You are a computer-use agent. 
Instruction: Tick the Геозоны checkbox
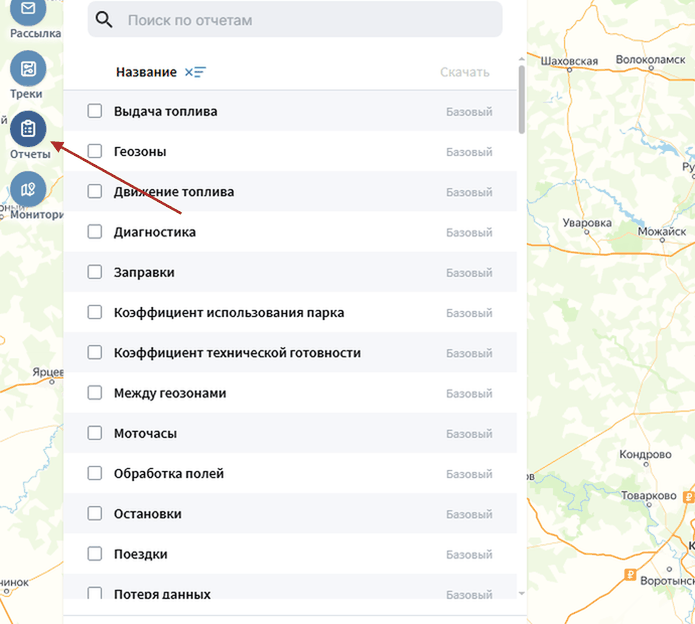[94, 151]
